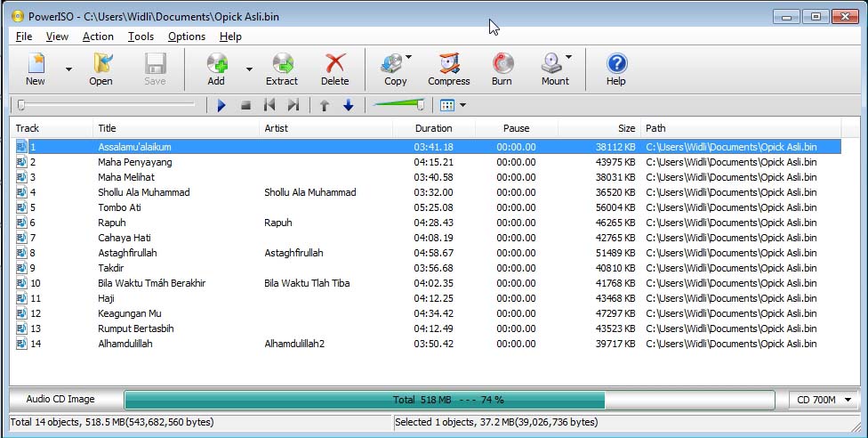Viewport: 868px width, 438px height.
Task: Select the Tombo Ati track
Action: (119, 207)
